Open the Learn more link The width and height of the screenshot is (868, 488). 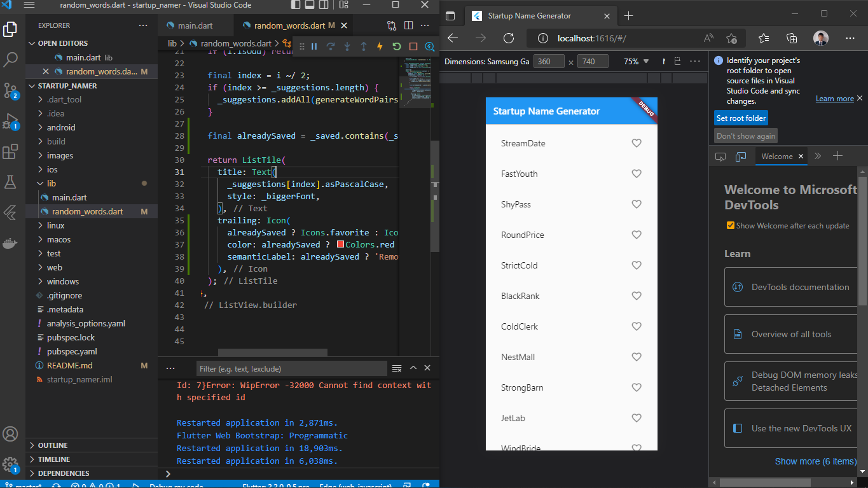tap(835, 99)
